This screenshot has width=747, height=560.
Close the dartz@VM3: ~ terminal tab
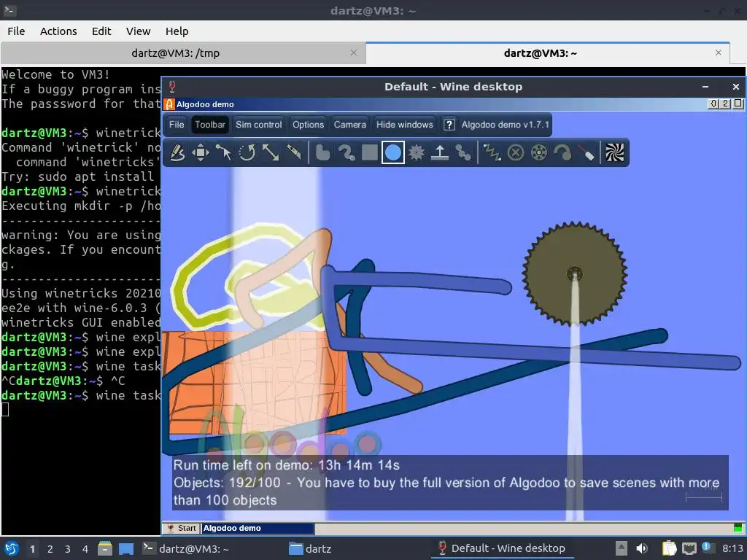coord(719,52)
